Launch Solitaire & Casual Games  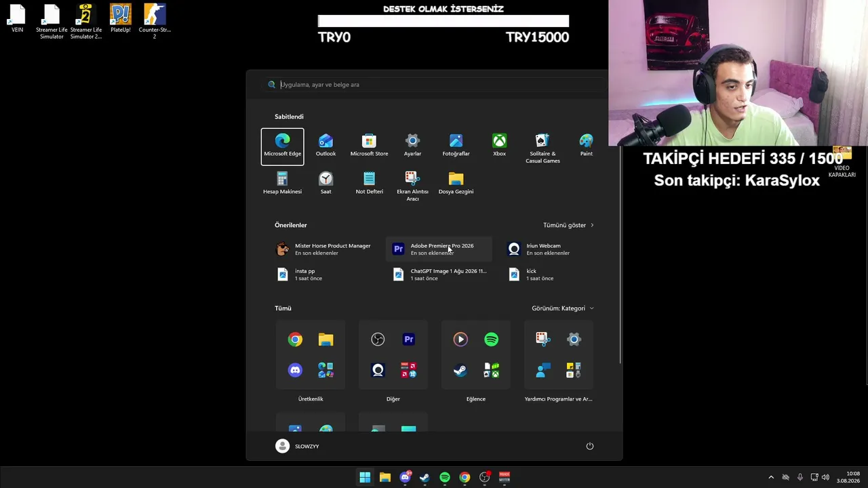(542, 148)
